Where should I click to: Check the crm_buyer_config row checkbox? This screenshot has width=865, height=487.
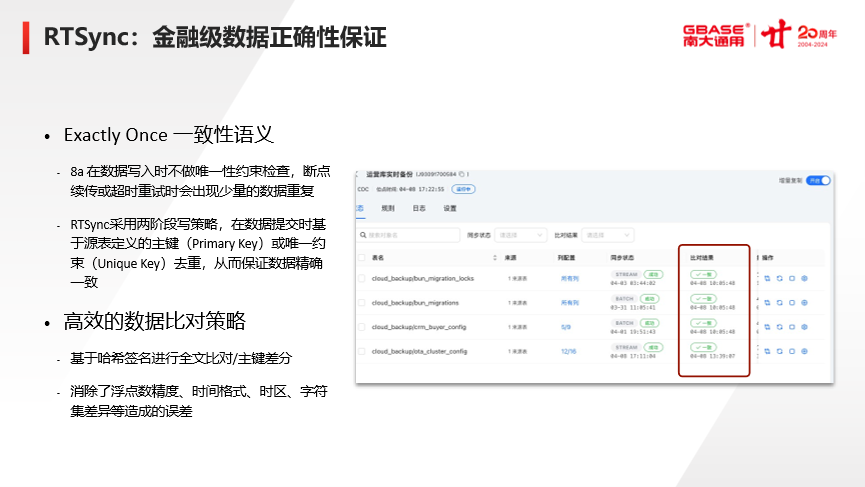[x=362, y=327]
